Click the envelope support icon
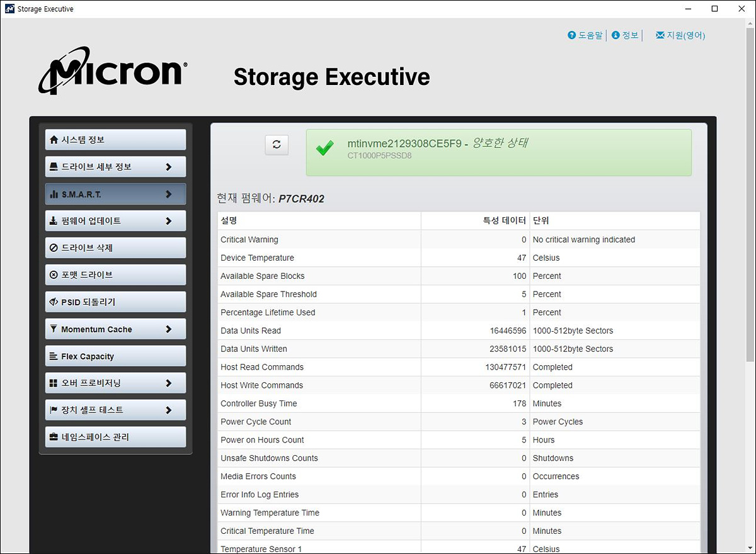The height and width of the screenshot is (554, 756). click(660, 35)
